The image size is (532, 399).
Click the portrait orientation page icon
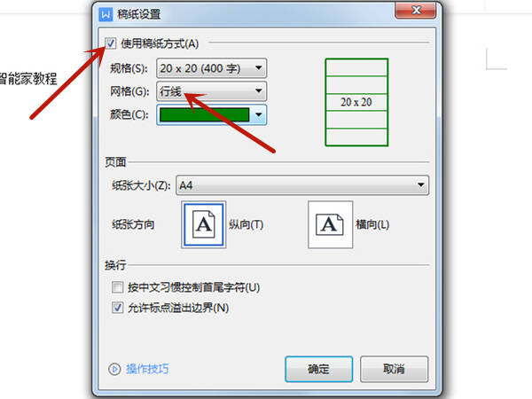point(204,224)
